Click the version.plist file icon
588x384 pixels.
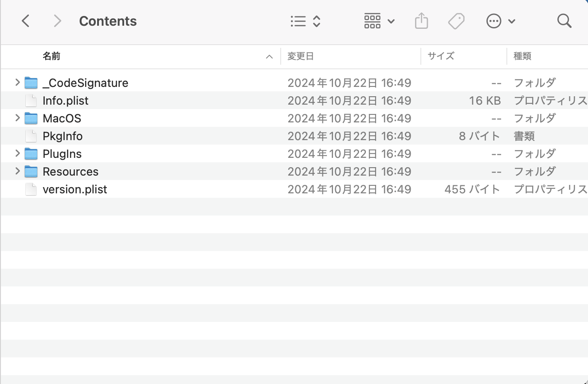click(x=31, y=189)
